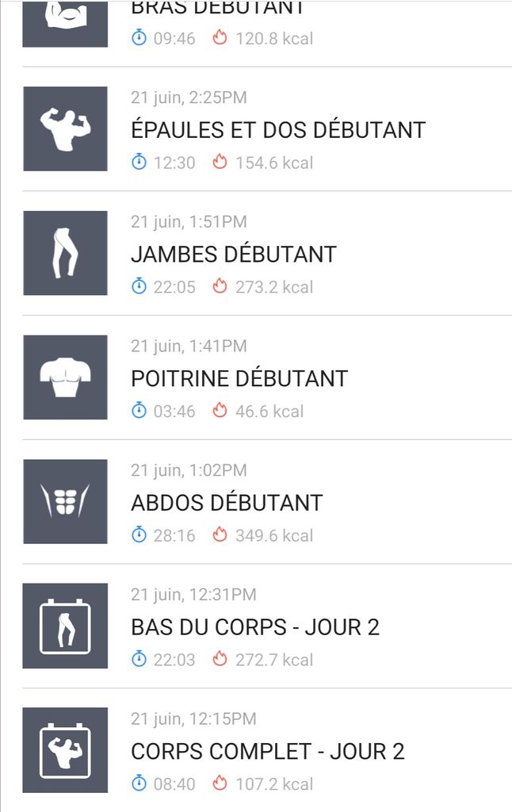Select POITRINE DÉBUTANT workout entry

pyautogui.click(x=239, y=379)
